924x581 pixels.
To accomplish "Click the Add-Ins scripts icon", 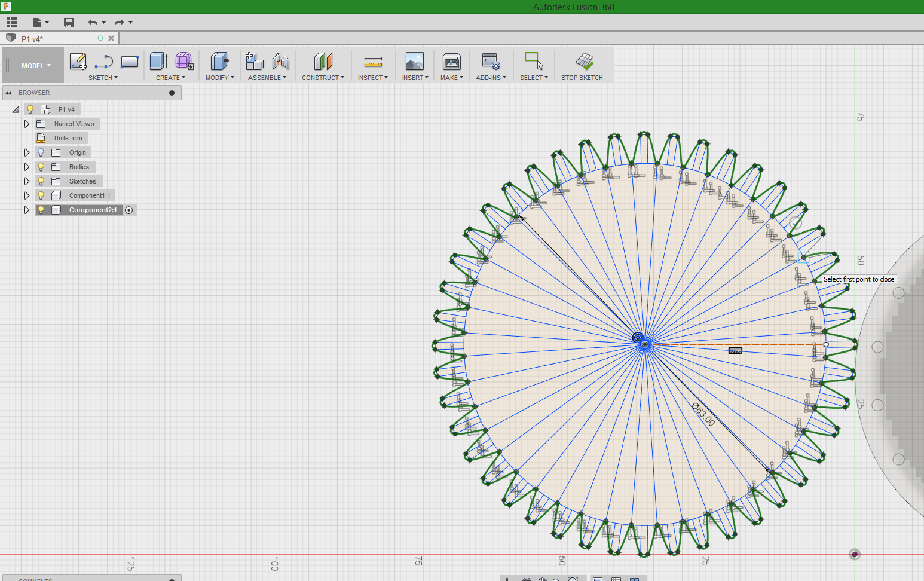I will click(x=491, y=61).
